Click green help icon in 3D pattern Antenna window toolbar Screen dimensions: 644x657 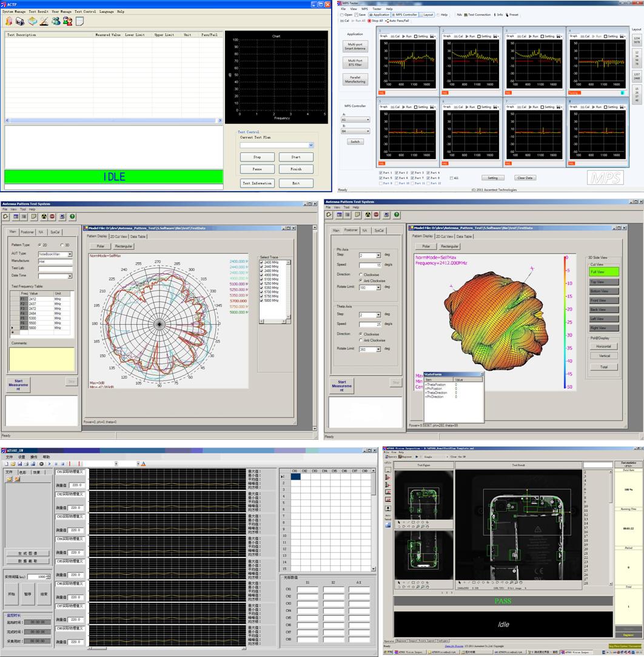coord(397,215)
